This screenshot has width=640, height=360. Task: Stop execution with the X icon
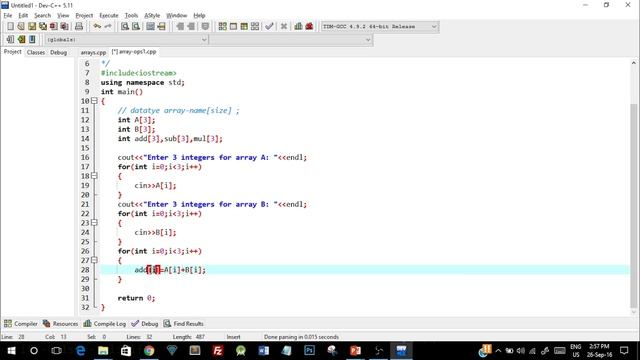tap(284, 27)
